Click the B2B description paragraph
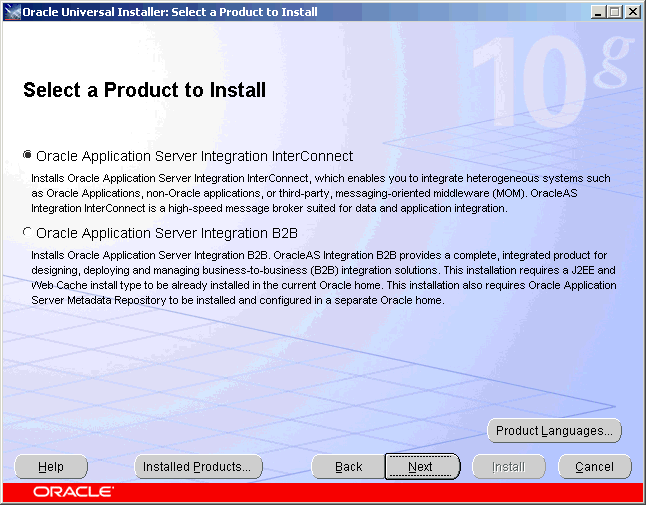This screenshot has width=646, height=505. [324, 278]
